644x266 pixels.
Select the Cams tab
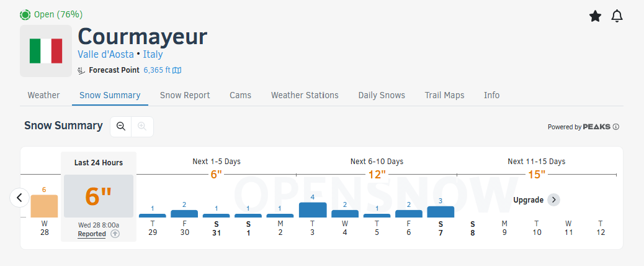[240, 95]
